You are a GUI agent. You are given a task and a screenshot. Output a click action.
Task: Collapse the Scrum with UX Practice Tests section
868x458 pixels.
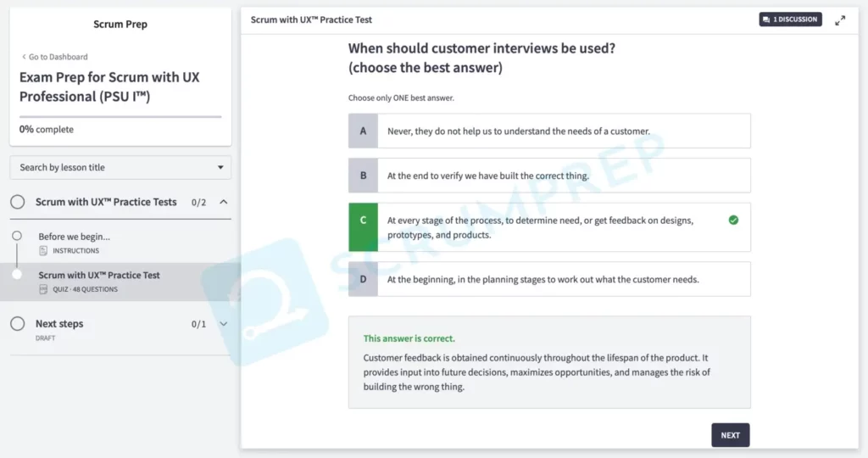click(223, 202)
